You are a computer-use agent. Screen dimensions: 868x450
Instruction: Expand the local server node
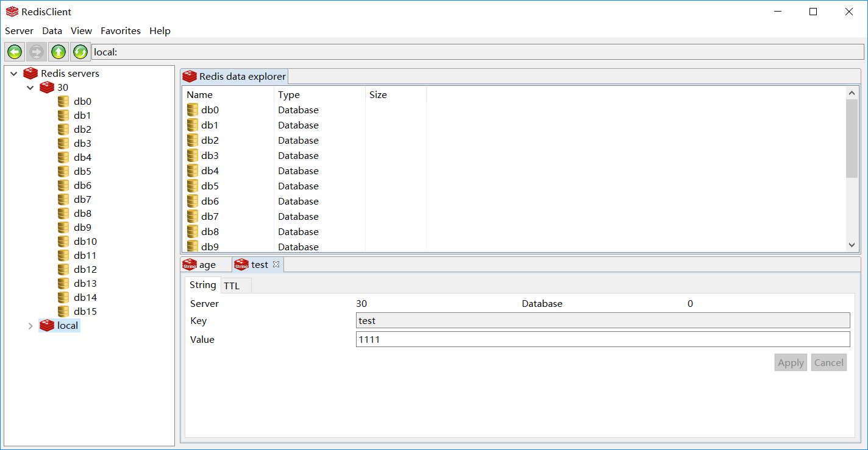click(x=30, y=326)
